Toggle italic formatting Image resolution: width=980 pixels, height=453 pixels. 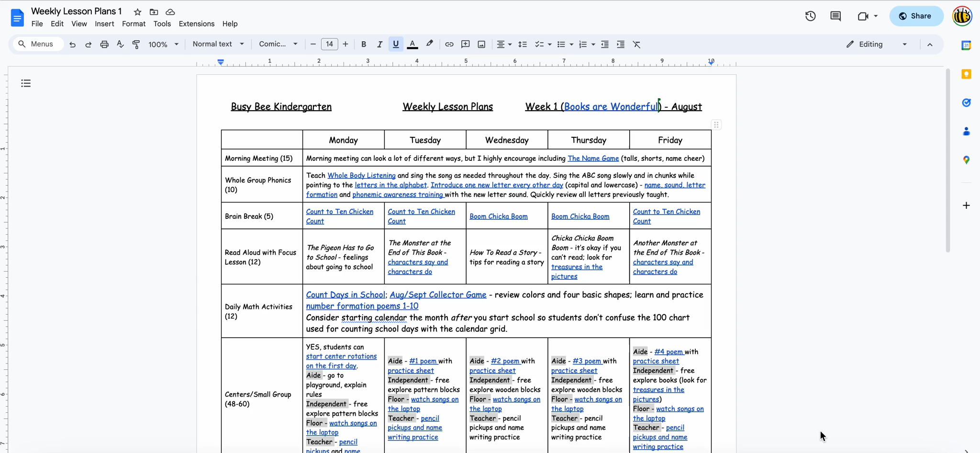[379, 44]
